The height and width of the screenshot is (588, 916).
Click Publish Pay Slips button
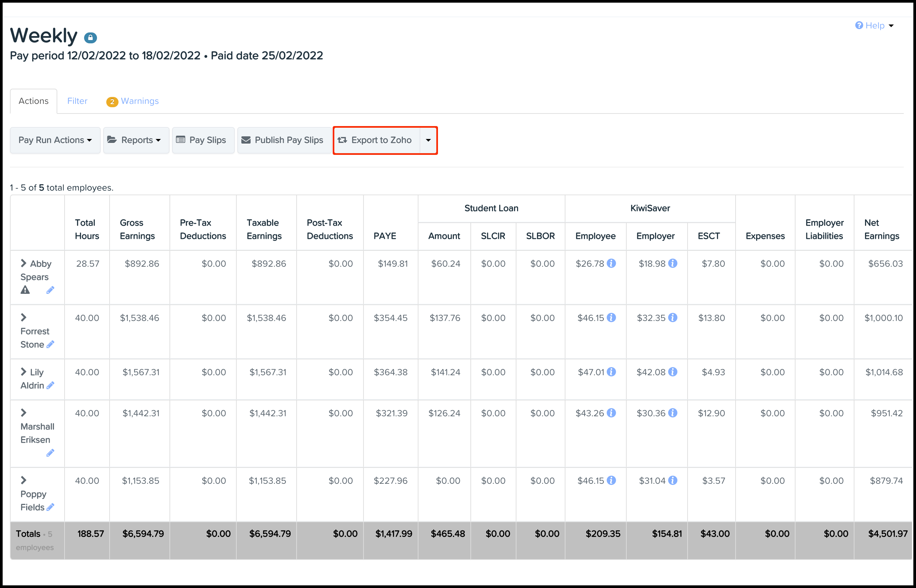tap(284, 140)
